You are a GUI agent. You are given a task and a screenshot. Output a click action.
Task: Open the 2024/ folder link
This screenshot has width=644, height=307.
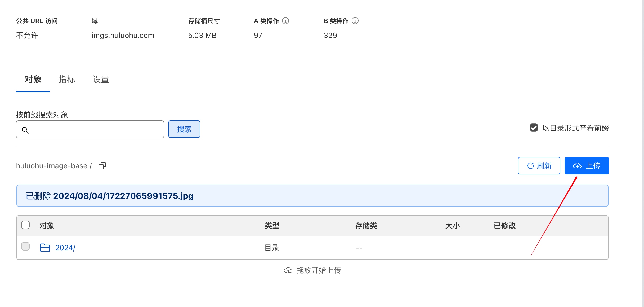pyautogui.click(x=65, y=247)
